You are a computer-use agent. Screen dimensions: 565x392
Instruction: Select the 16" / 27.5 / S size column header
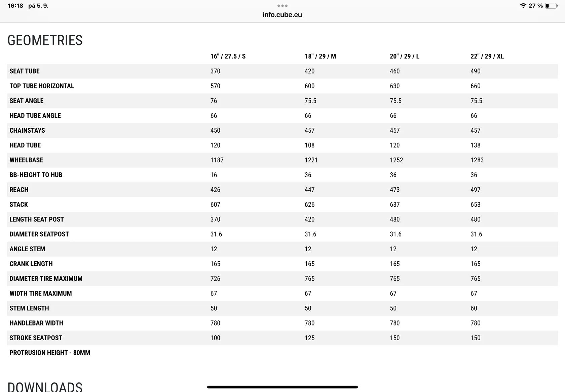coord(228,56)
